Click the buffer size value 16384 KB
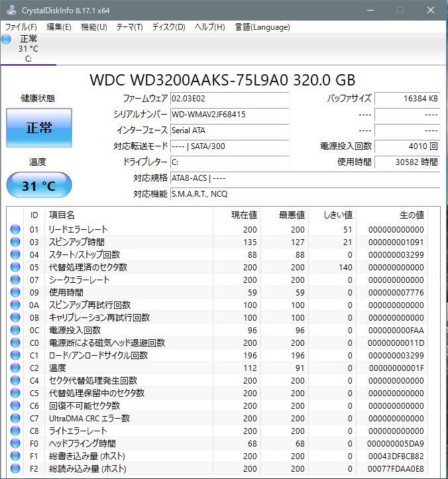The image size is (448, 479). point(408,99)
